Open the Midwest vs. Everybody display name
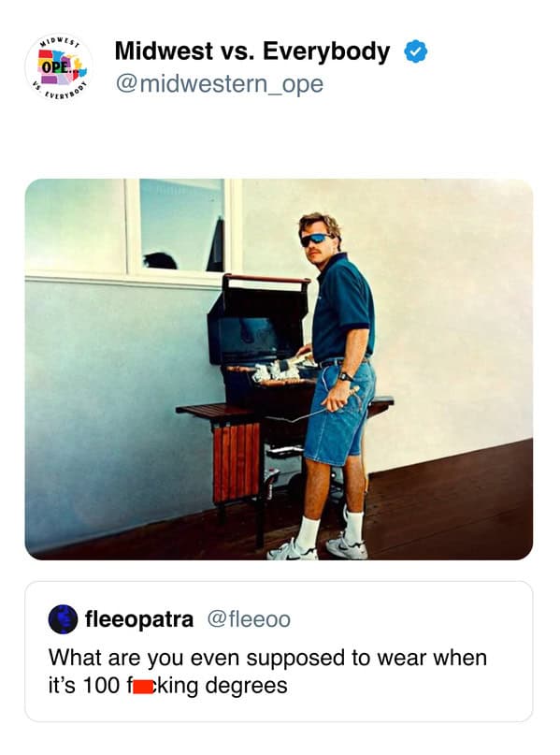This screenshot has height=755, width=560. tap(252, 51)
